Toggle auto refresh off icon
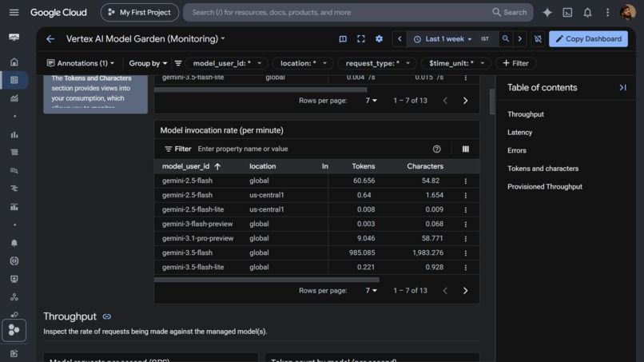Viewport: 644px width, 362px height. [538, 39]
